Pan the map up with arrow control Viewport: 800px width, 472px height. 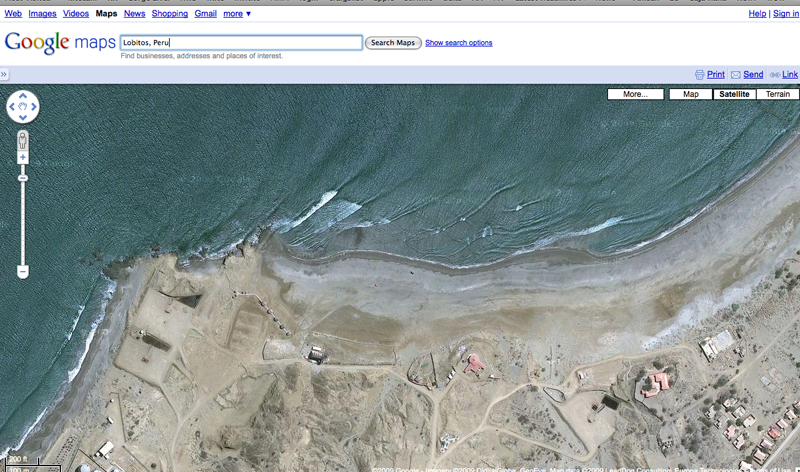(x=22, y=96)
